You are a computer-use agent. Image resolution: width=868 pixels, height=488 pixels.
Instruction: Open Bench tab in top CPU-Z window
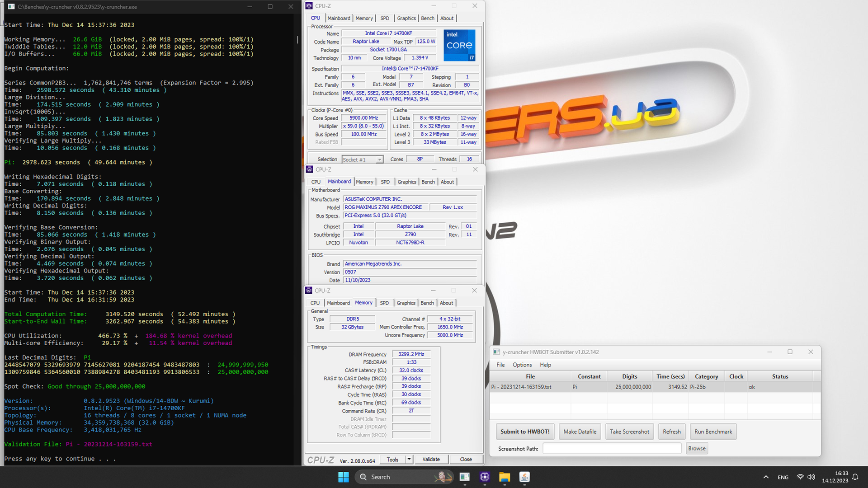pos(428,18)
